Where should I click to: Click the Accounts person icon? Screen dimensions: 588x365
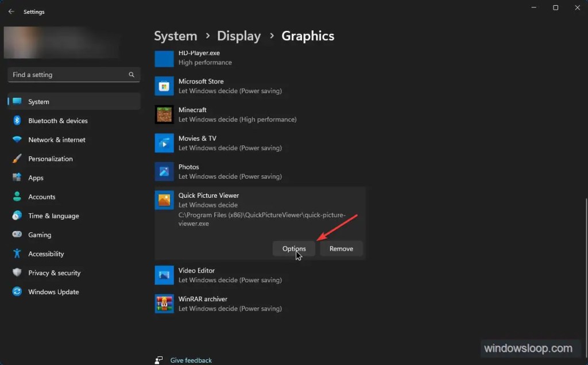(17, 197)
